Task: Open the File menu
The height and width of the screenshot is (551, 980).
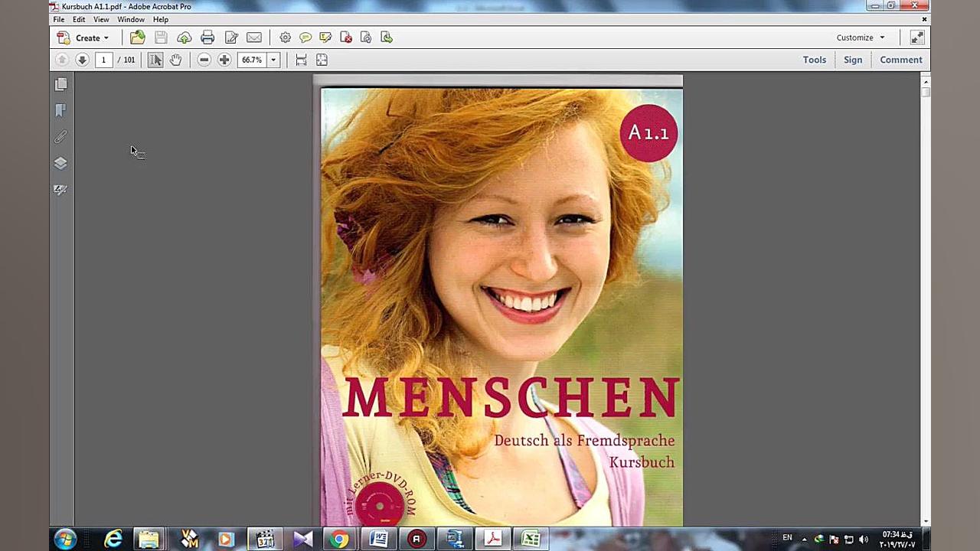Action: pos(59,19)
